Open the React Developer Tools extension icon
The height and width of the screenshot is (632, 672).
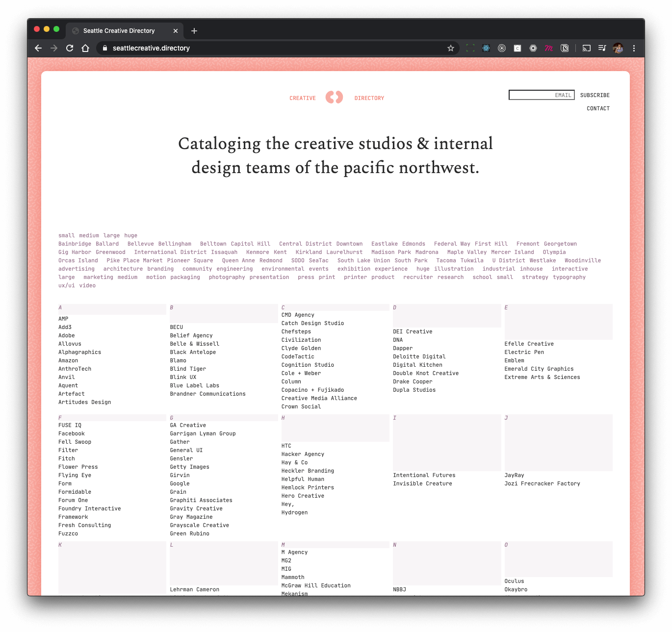(486, 48)
